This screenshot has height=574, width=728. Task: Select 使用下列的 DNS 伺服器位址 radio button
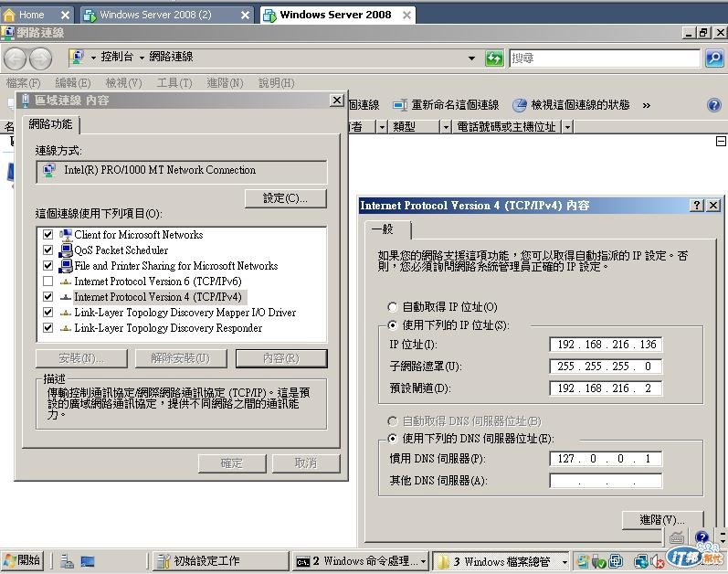click(x=393, y=439)
